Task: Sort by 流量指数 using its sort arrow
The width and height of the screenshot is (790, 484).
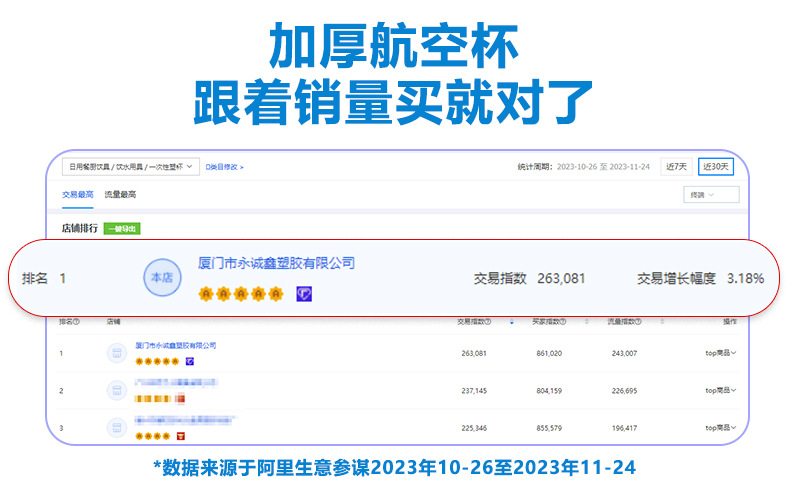Action: 662,322
